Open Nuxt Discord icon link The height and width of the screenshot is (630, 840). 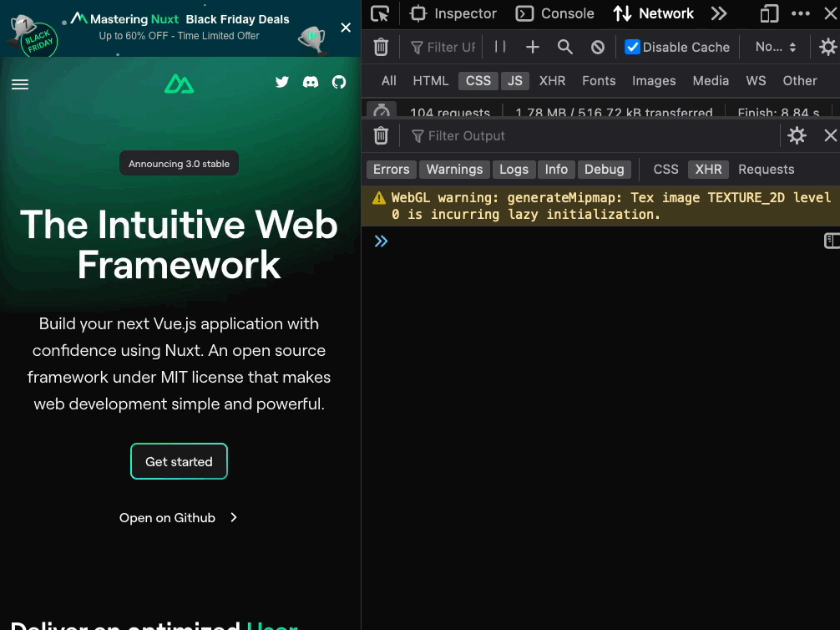tap(311, 82)
